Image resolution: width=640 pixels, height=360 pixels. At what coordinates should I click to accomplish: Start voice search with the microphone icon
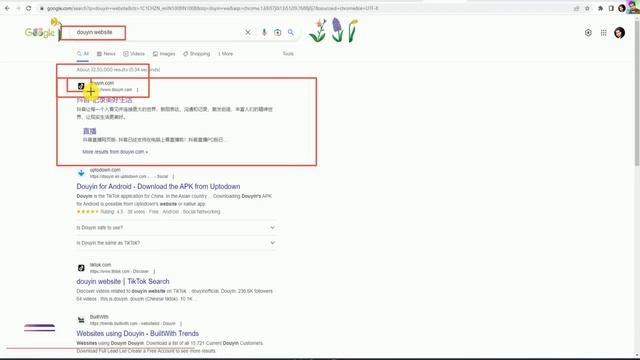264,32
